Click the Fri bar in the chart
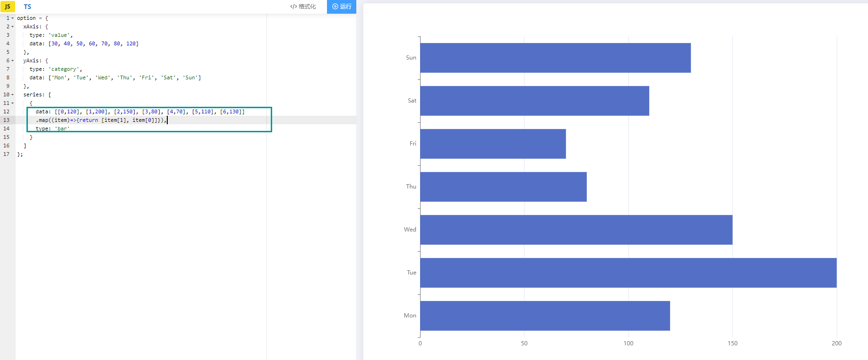The image size is (868, 360). point(492,144)
